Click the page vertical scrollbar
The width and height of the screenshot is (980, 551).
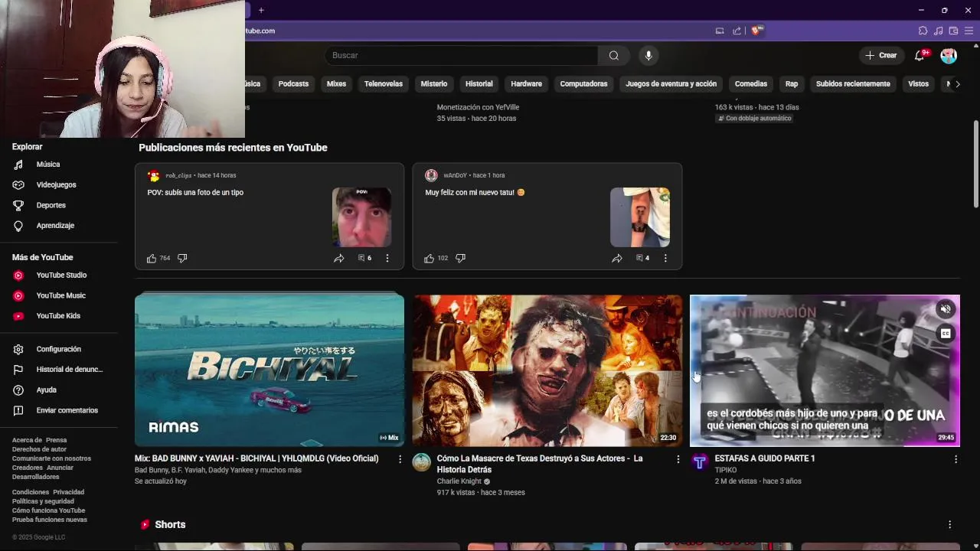point(975,165)
